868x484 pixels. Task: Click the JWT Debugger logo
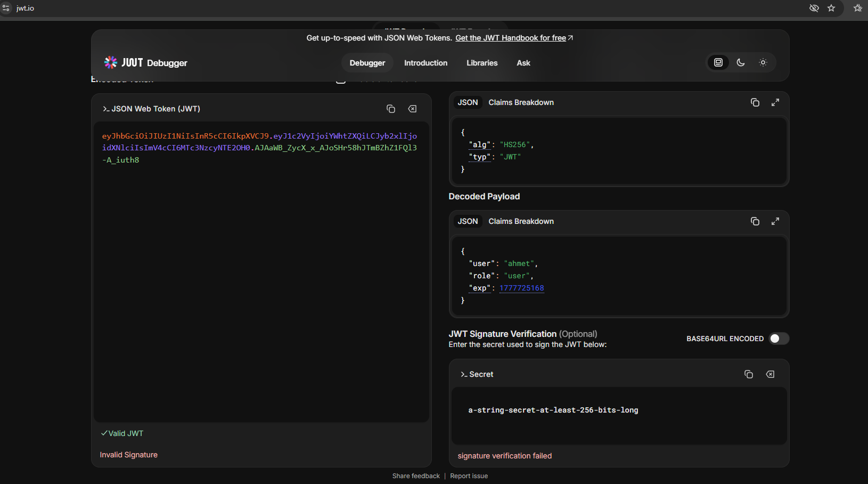pos(146,63)
